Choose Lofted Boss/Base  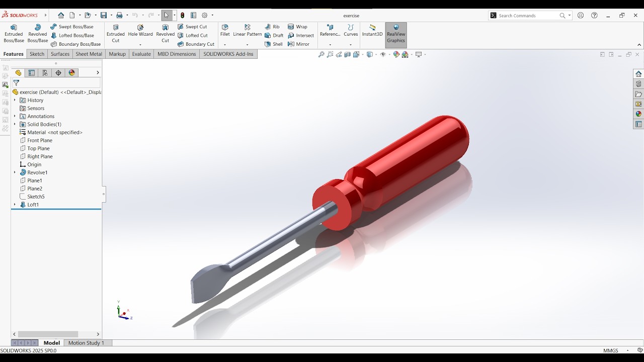point(72,36)
